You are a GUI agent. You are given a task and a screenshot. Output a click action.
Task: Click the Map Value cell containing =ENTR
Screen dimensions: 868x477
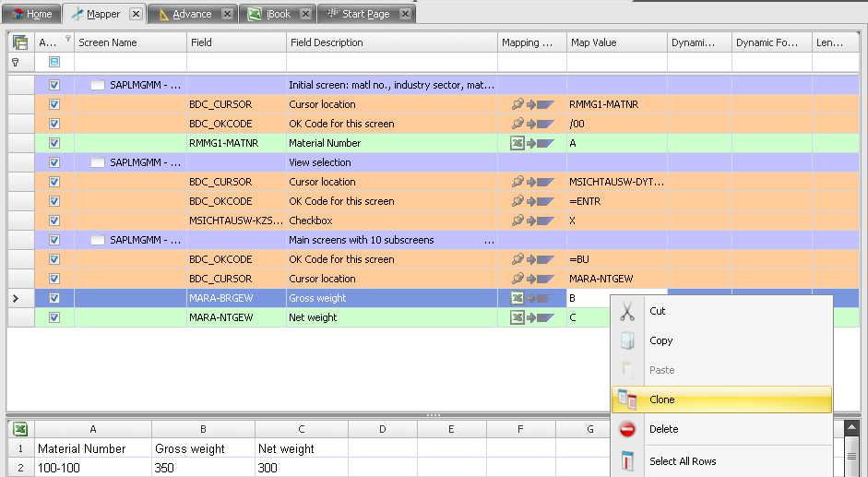(x=615, y=201)
